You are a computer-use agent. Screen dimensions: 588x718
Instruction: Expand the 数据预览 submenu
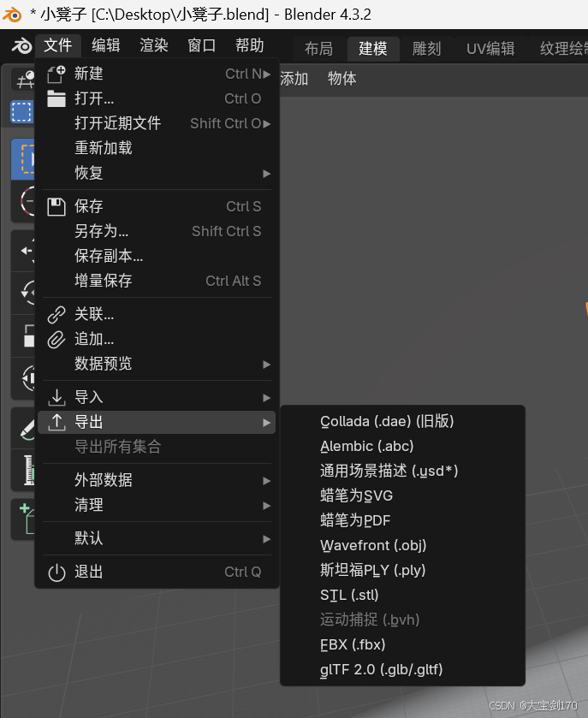[x=157, y=364]
